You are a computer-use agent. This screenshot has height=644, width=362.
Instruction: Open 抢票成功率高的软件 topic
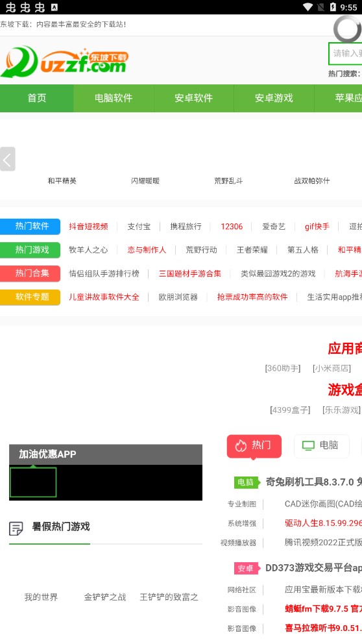click(x=252, y=297)
